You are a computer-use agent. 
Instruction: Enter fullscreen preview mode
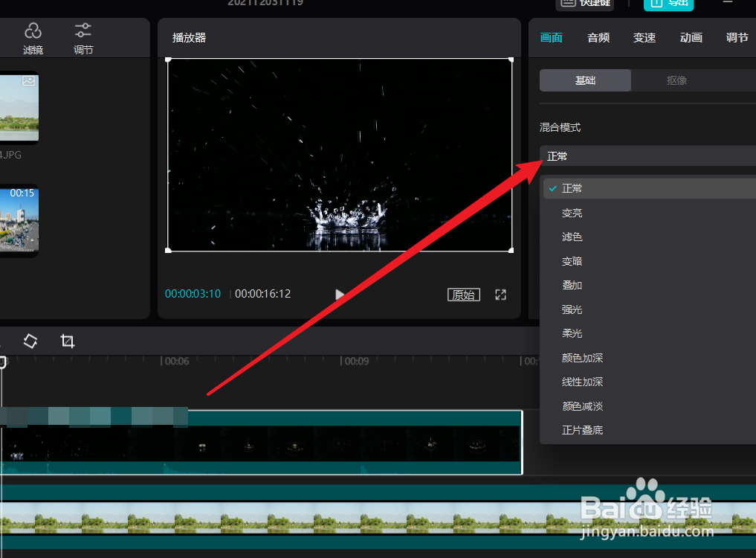500,295
